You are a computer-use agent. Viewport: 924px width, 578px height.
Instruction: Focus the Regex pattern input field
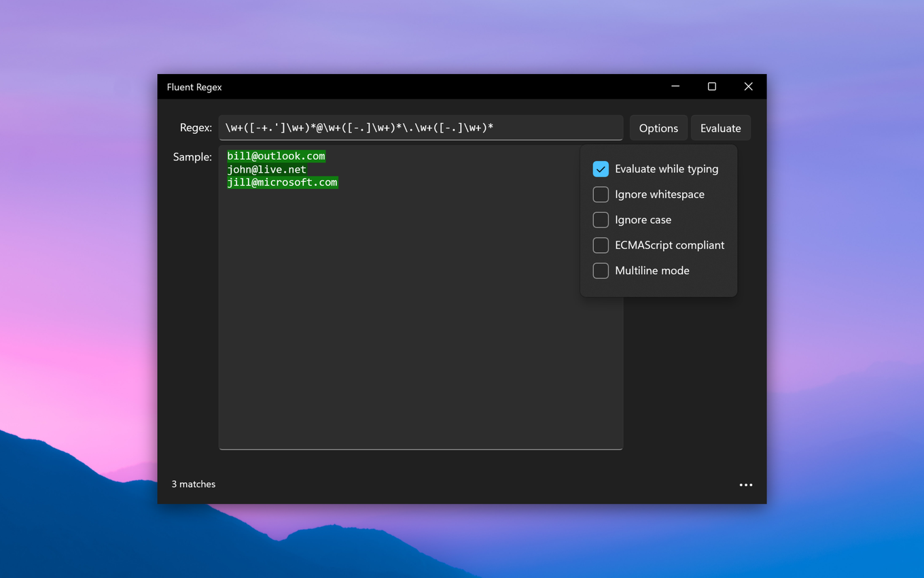[x=421, y=128]
